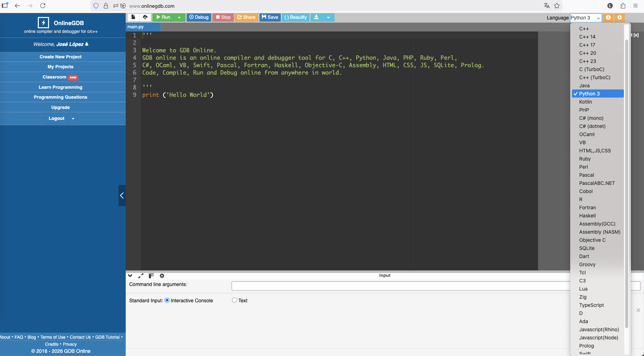Click the console panel layout icon
This screenshot has height=356, width=644.
151,276
